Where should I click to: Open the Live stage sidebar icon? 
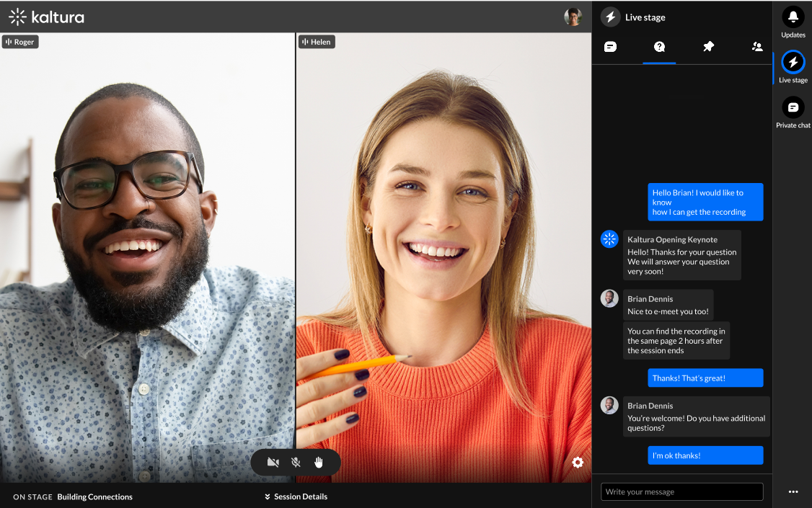click(793, 63)
